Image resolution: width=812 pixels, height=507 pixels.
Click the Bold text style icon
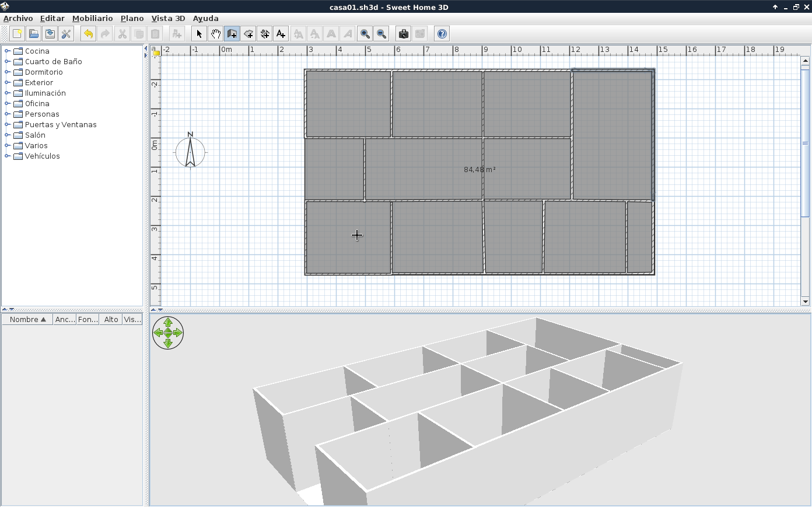coord(331,34)
